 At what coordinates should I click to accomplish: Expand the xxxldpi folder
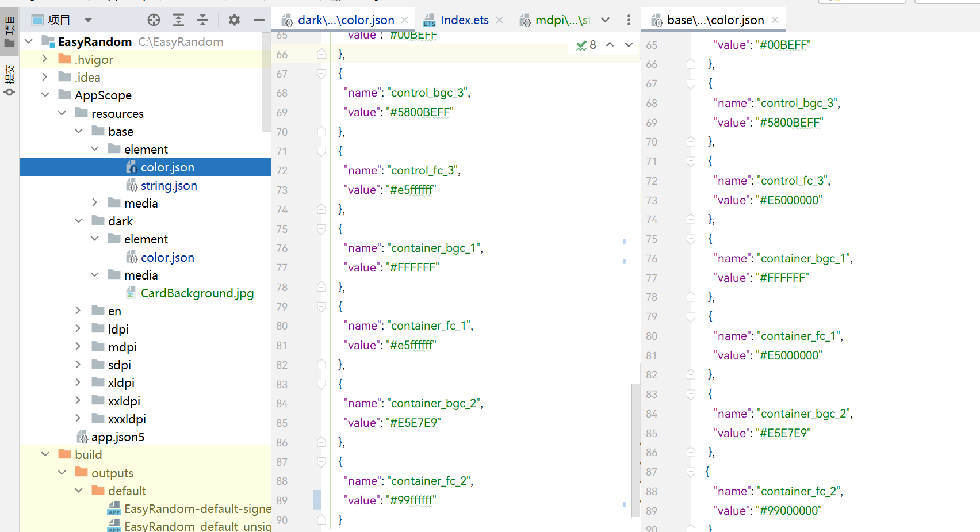click(x=78, y=419)
